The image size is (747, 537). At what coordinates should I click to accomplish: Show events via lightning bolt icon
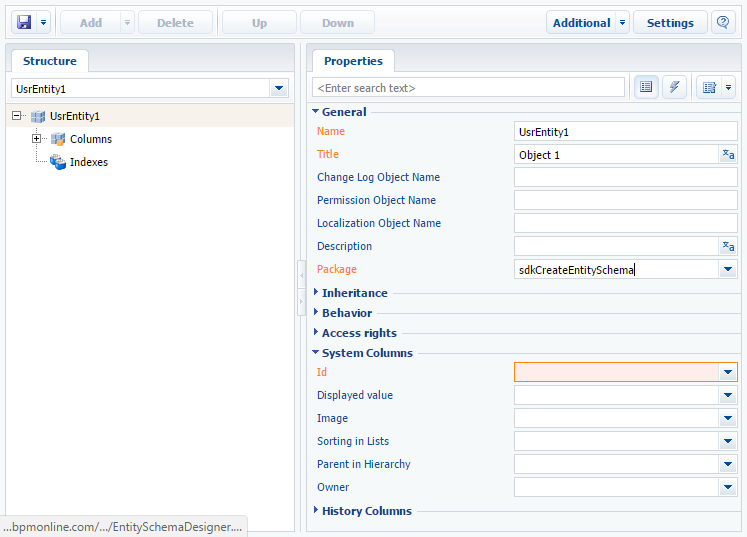[x=674, y=87]
